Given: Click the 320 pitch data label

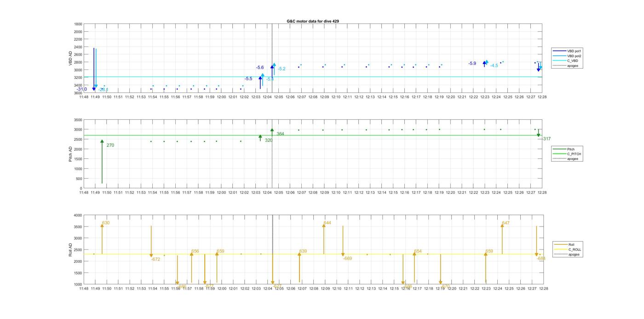Looking at the screenshot, I should point(269,140).
